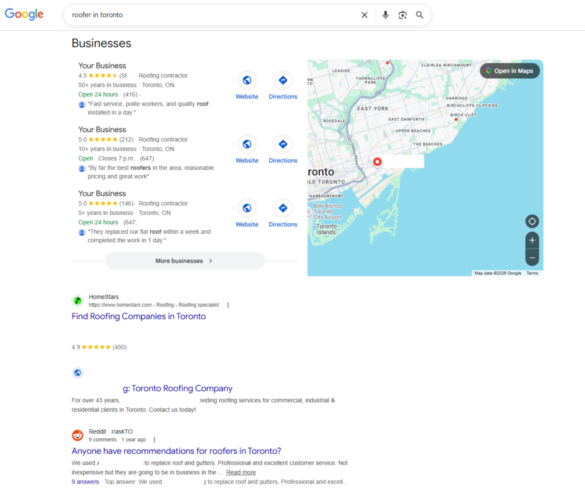
Task: Click 9 answers link
Action: pyautogui.click(x=85, y=482)
